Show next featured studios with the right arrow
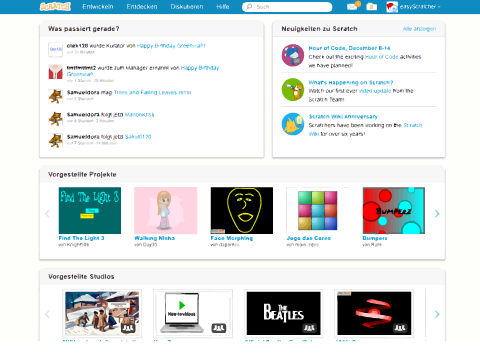 [437, 314]
